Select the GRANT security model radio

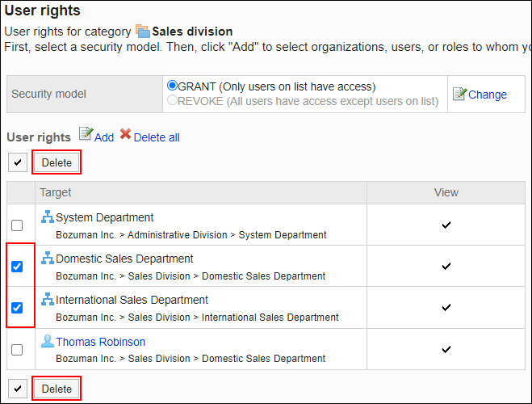coord(173,86)
